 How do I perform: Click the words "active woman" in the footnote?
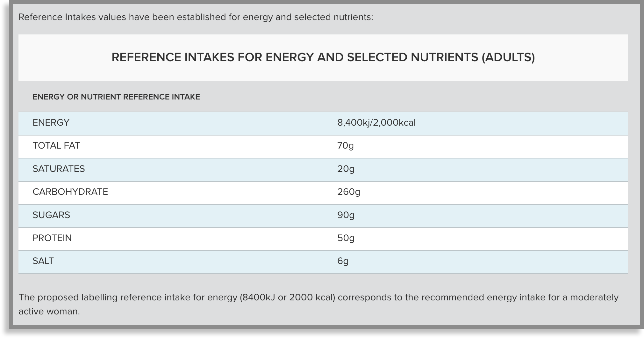[49, 312]
